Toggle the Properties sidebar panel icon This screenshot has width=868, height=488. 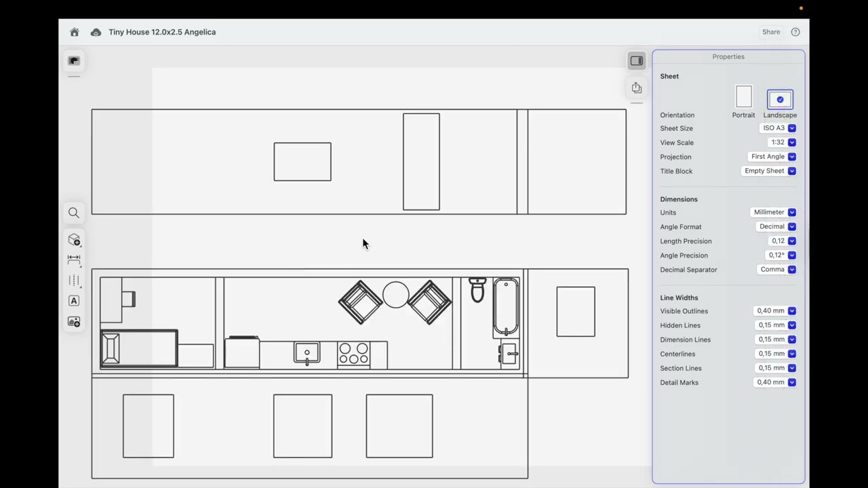point(636,61)
